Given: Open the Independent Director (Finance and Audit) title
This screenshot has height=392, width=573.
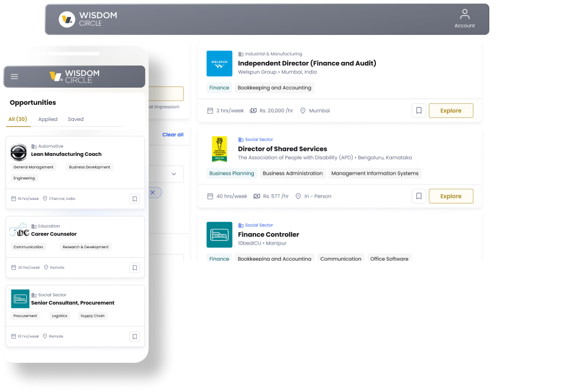Looking at the screenshot, I should [x=307, y=63].
